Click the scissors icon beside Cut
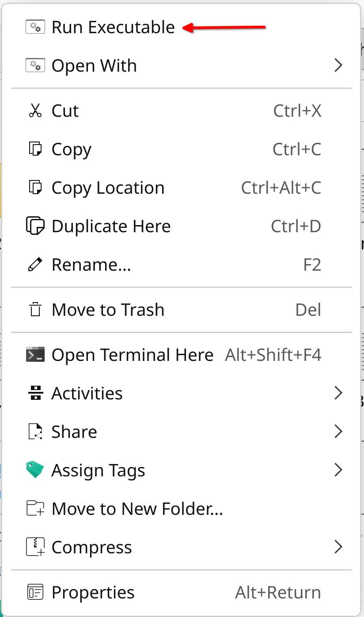364x617 pixels. [35, 111]
